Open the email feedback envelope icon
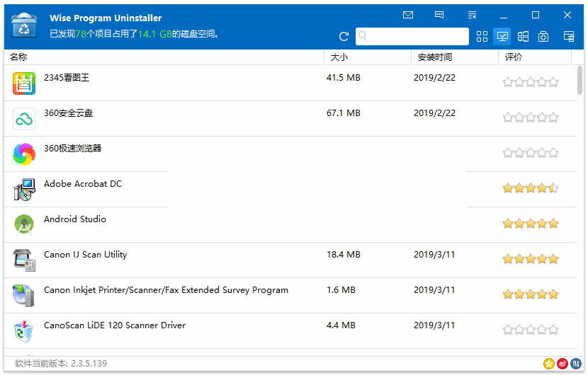Screen dimensions: 588x375 [x=408, y=15]
